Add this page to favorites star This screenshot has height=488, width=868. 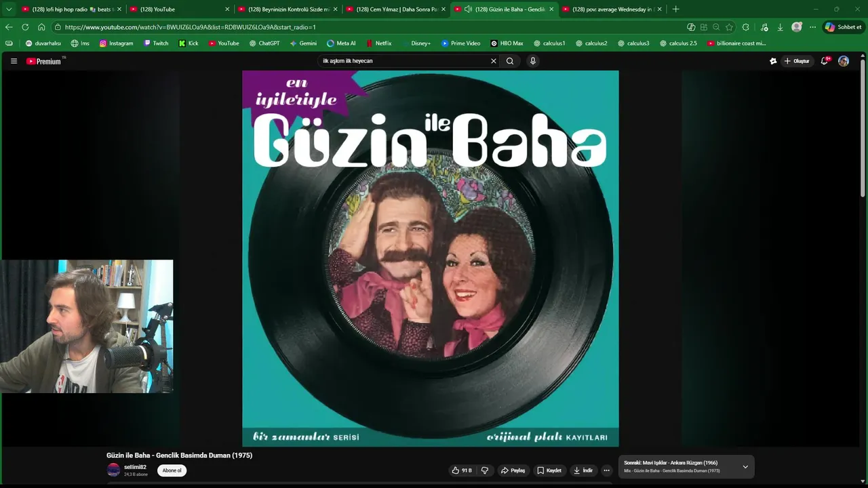729,27
